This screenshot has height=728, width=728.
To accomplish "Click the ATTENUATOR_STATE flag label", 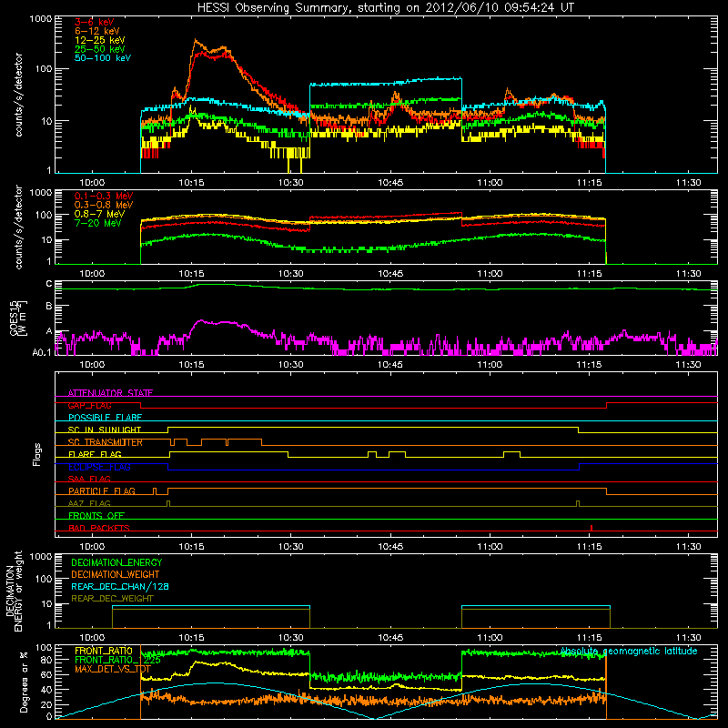I will click(x=110, y=393).
